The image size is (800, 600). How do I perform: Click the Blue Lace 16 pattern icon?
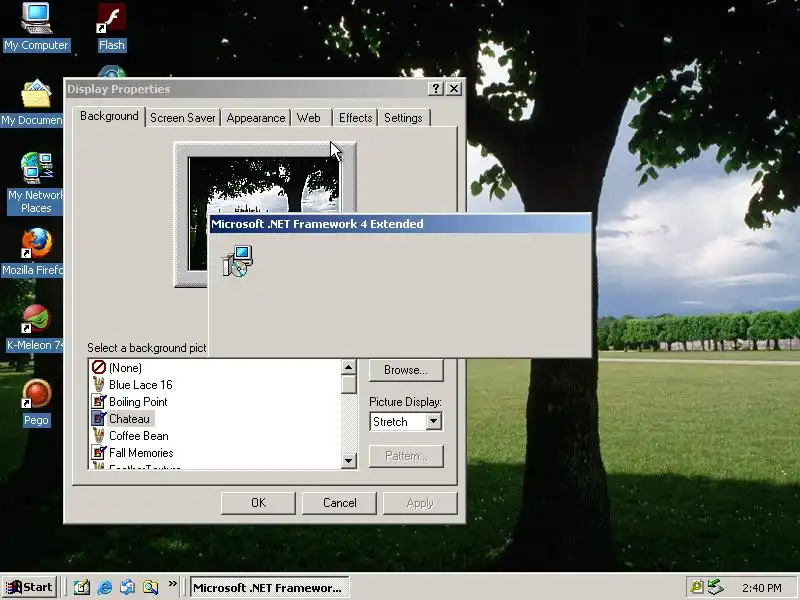pos(98,384)
